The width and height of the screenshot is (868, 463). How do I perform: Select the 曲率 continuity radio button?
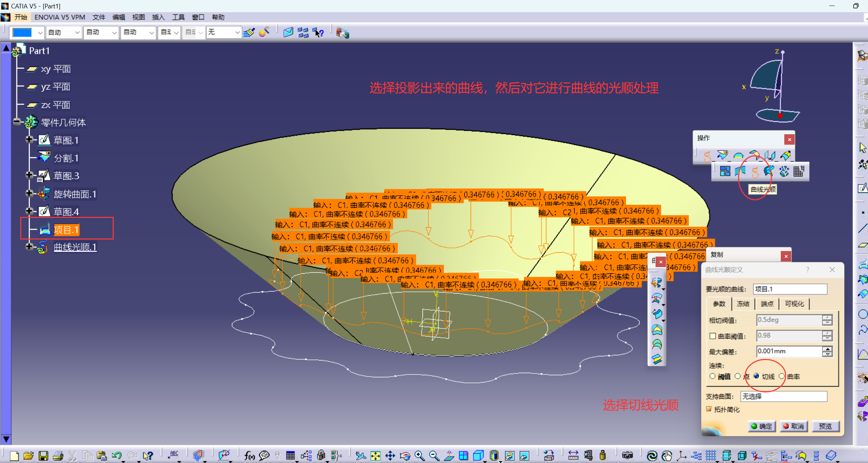click(782, 376)
